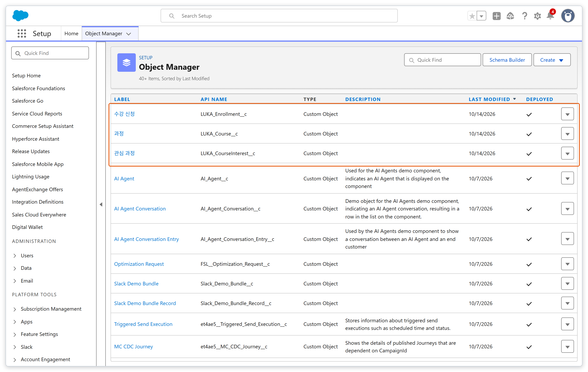Open the notifications bell
The width and height of the screenshot is (588, 372).
(x=550, y=16)
